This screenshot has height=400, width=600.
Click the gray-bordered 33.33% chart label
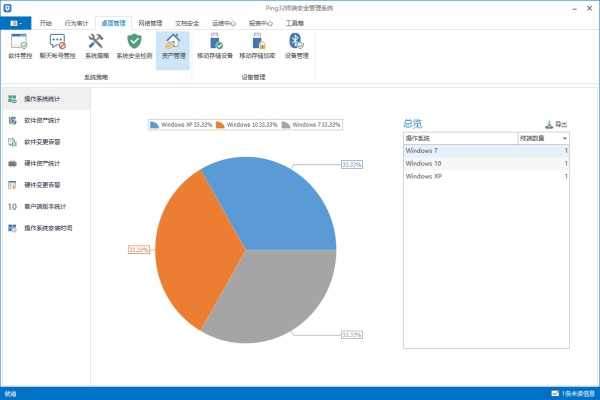click(x=352, y=335)
